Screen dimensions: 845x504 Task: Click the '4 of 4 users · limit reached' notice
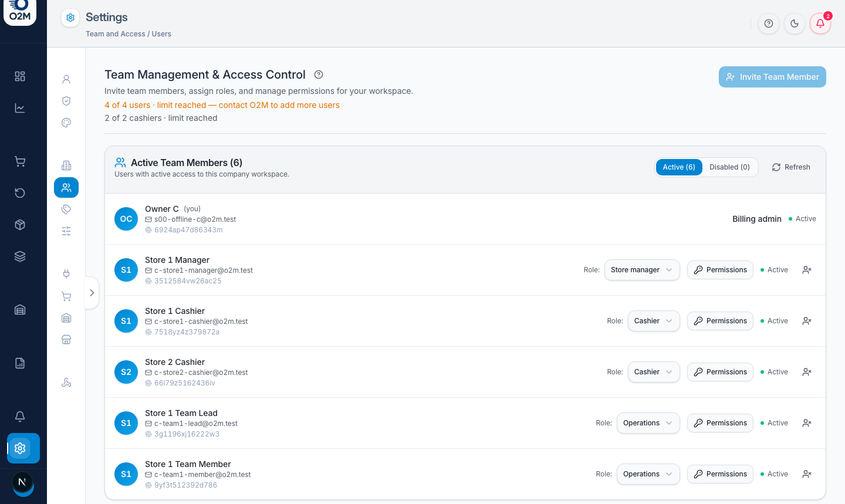[x=222, y=105]
